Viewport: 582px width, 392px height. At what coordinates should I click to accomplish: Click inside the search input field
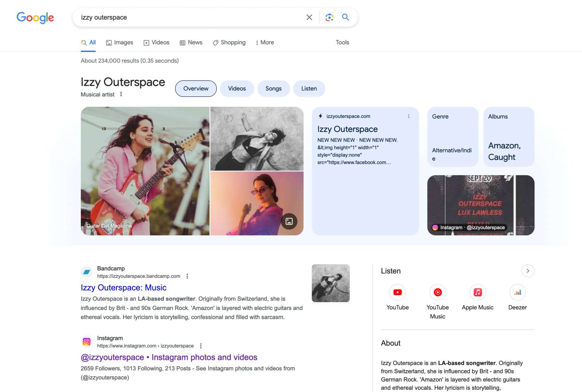click(188, 17)
